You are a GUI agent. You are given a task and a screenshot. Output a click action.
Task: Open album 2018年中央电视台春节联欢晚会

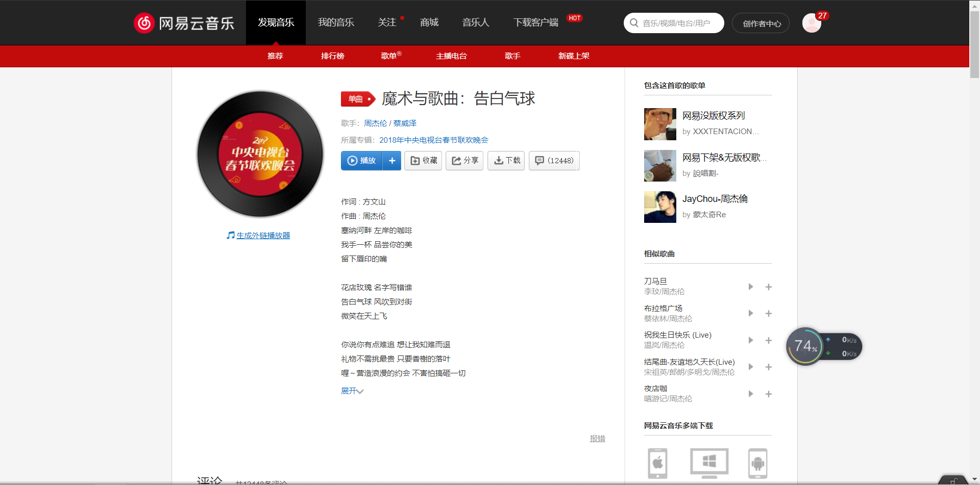434,140
